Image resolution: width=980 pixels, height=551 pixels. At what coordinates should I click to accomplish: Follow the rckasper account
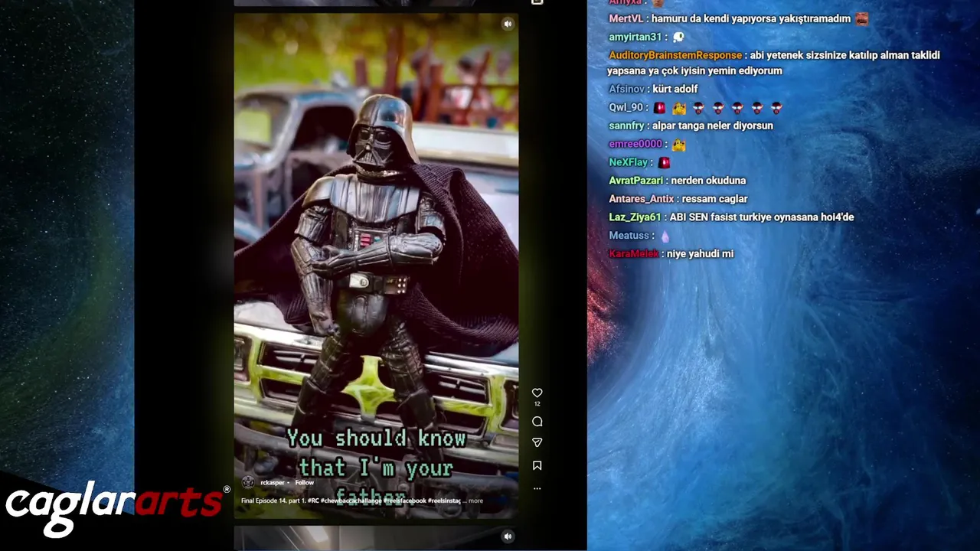tap(305, 483)
